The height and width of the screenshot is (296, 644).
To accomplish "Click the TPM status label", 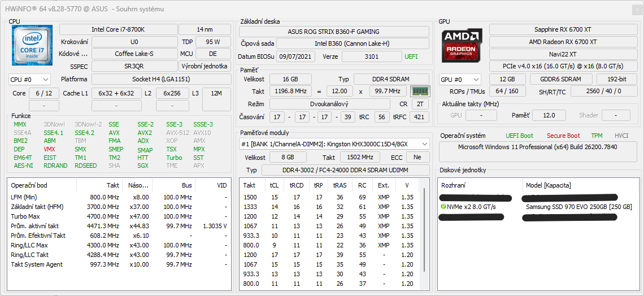I will pos(597,136).
